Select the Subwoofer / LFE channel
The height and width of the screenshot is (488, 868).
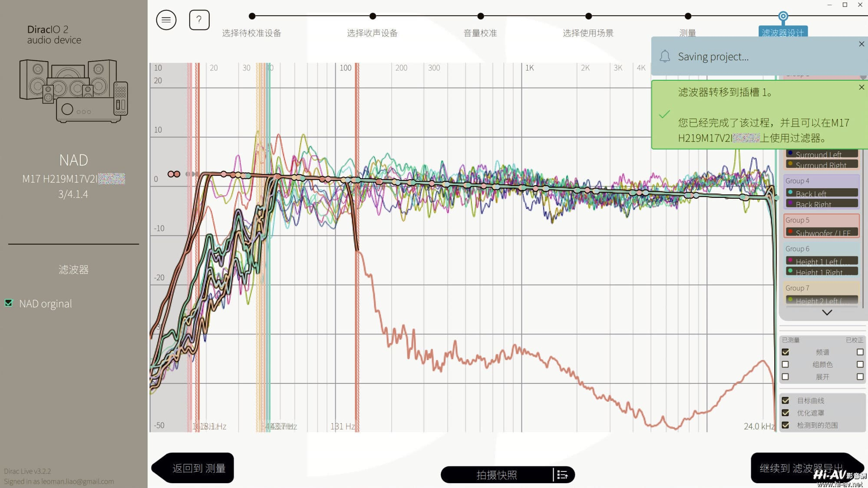pos(822,232)
